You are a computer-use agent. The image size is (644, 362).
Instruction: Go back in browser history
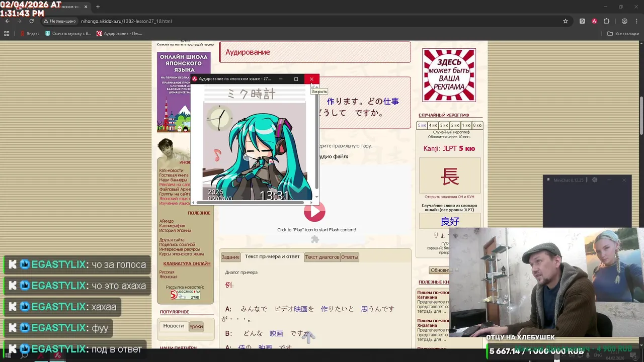point(8,21)
